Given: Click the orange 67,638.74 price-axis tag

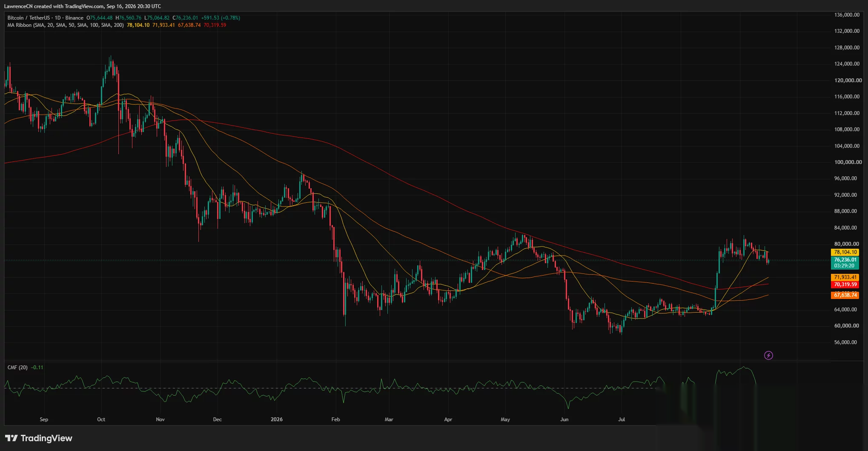Looking at the screenshot, I should [845, 295].
